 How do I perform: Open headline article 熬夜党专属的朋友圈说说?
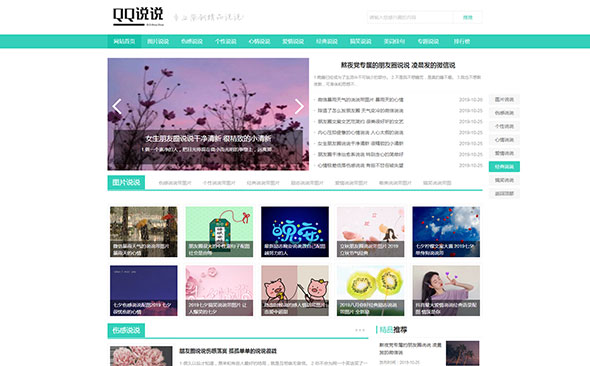click(398, 65)
